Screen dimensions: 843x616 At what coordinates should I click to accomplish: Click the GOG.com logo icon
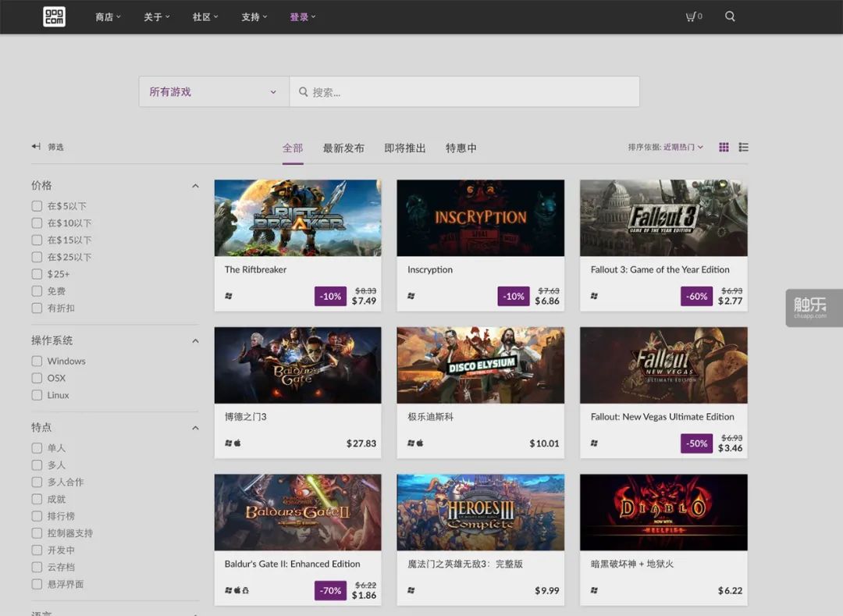54,16
